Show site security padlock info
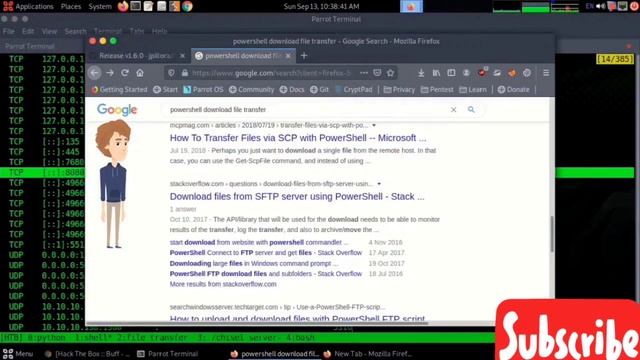Screen dimensions: 640x360 (184, 73)
